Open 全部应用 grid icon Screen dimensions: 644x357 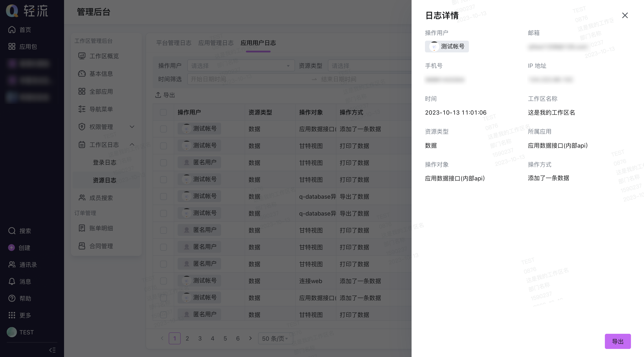point(82,91)
